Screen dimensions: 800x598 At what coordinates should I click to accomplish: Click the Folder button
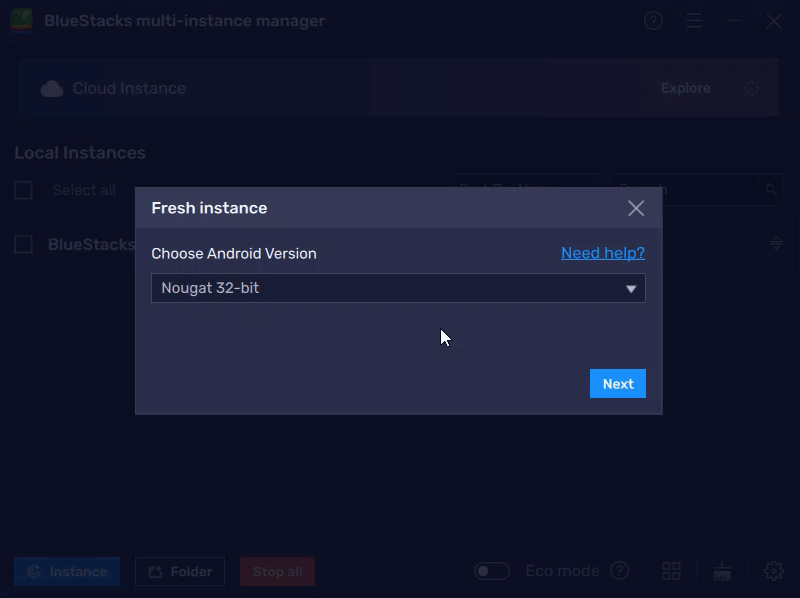pyautogui.click(x=180, y=571)
